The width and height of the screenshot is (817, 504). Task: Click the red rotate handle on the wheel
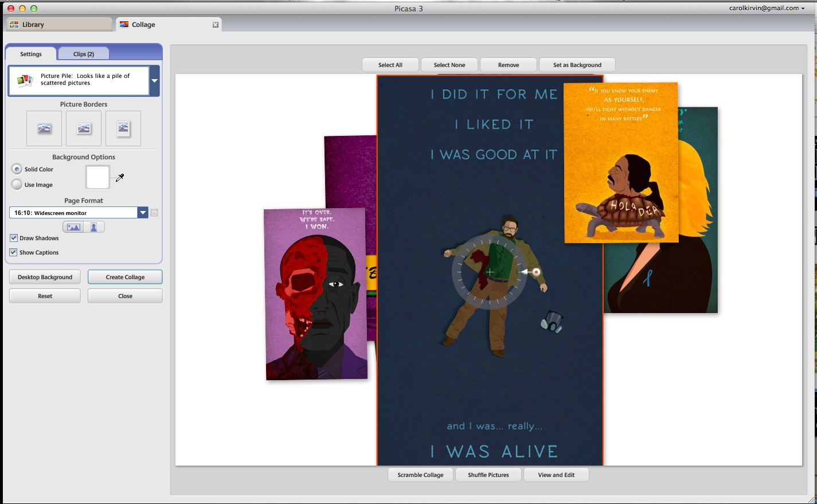coord(536,272)
